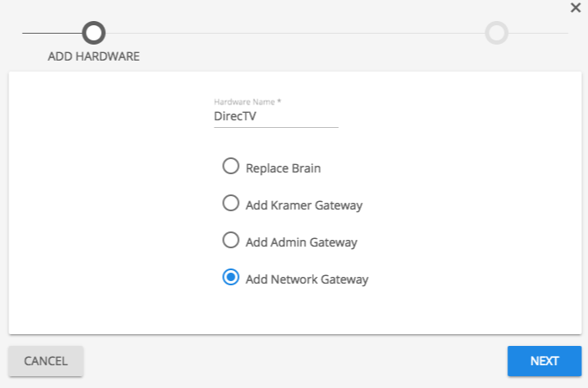Click the Add Admin Gateway option text
The image size is (588, 388).
point(301,242)
